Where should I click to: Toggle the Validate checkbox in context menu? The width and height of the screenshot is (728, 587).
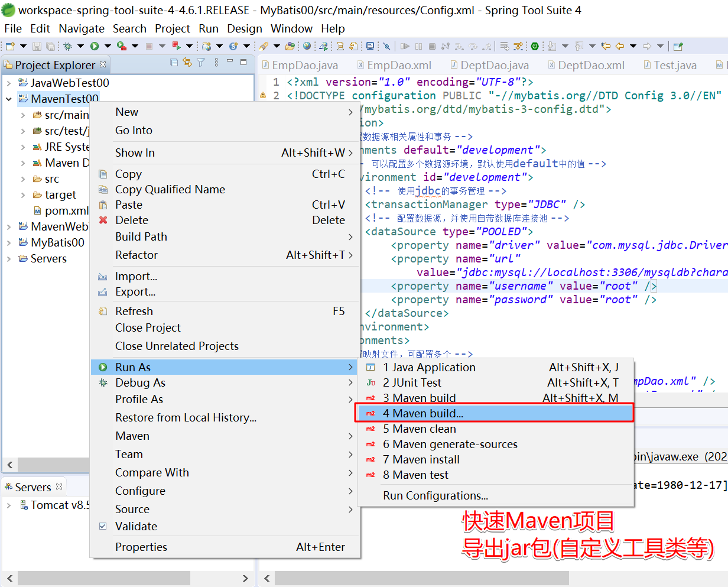click(x=103, y=526)
